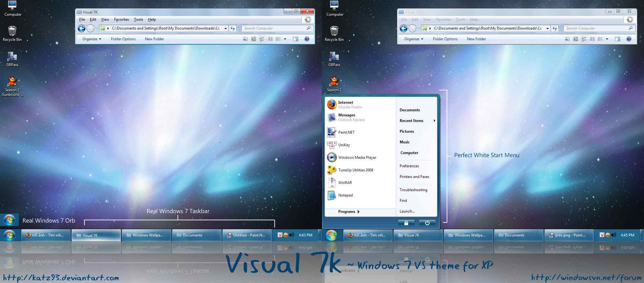Click Refresh icon in active Visual 7K window
The width and height of the screenshot is (644, 283).
pyautogui.click(x=233, y=28)
